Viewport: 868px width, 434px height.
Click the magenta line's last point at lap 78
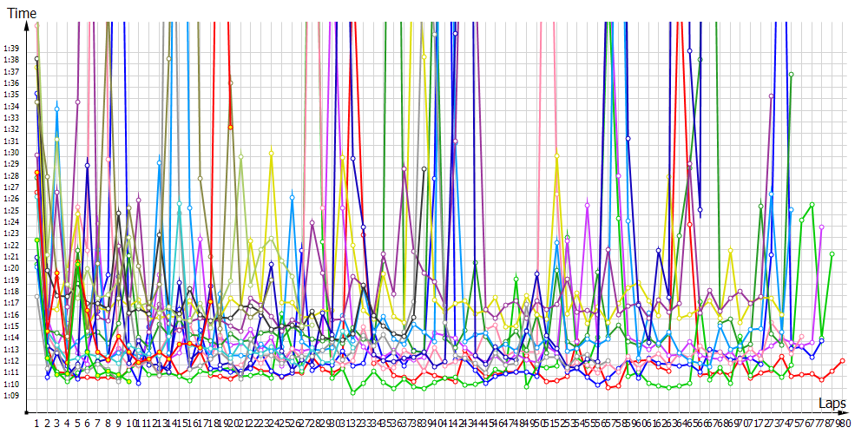(821, 227)
